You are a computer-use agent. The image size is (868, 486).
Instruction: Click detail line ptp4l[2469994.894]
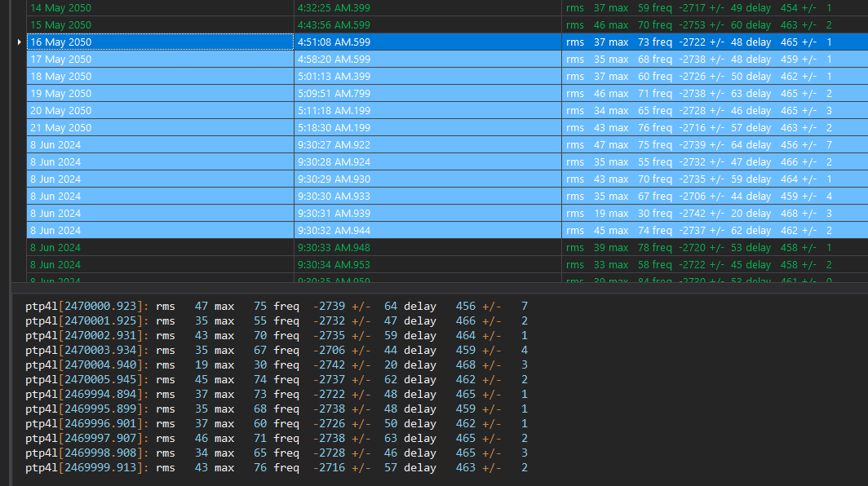coord(277,394)
